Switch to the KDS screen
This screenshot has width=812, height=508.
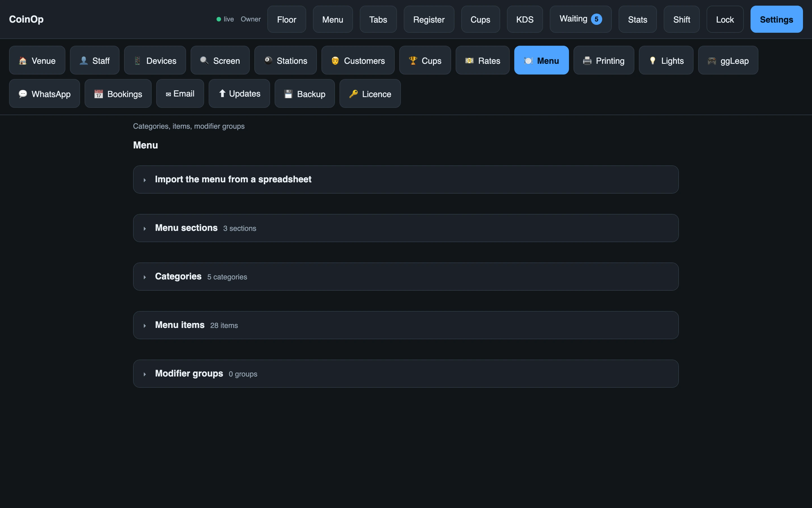click(525, 19)
